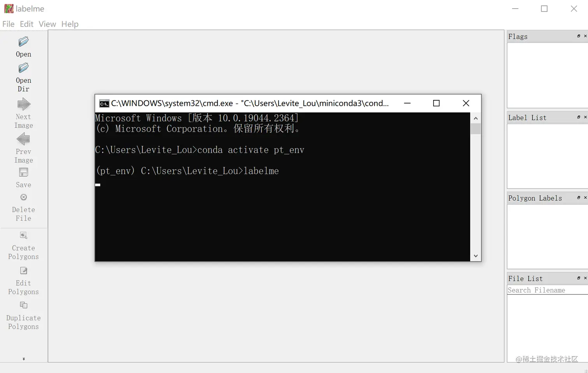Viewport: 588px width, 373px height.
Task: Close the File List panel
Action: [x=585, y=278]
